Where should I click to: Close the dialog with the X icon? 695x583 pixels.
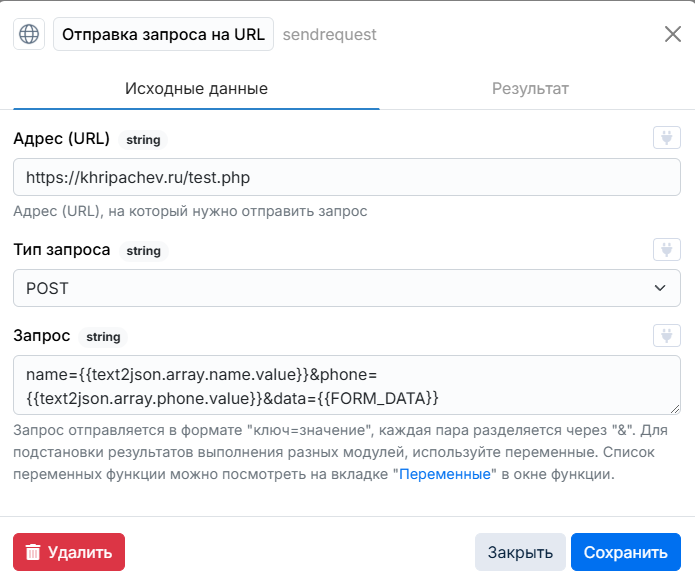point(672,34)
